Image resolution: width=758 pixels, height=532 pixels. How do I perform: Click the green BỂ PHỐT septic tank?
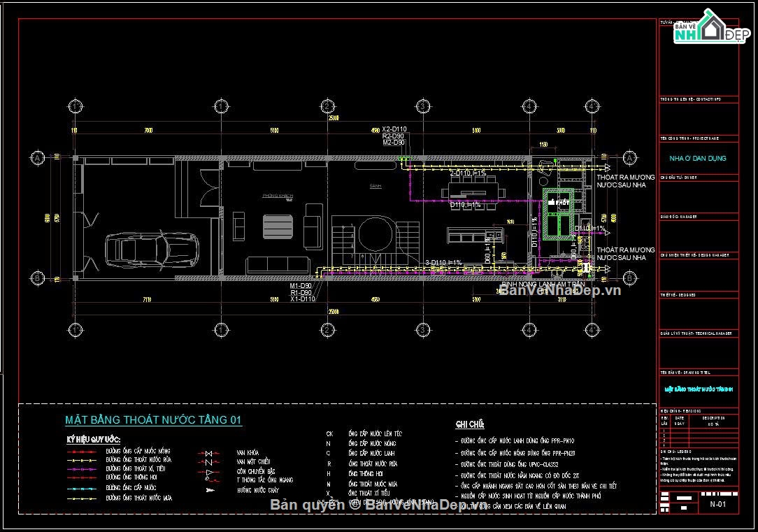558,214
